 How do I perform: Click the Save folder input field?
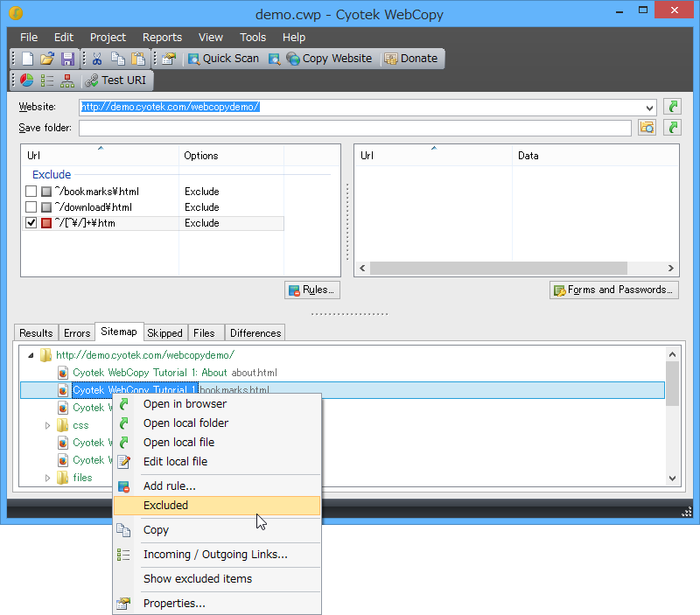tap(355, 128)
